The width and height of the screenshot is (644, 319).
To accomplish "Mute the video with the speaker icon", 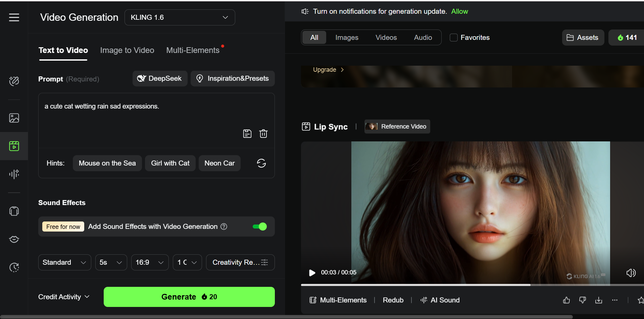I will [631, 272].
